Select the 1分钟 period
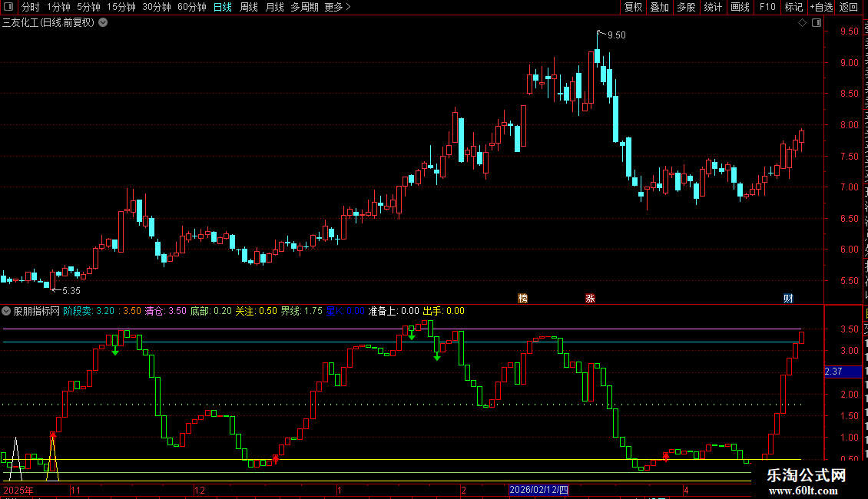The width and height of the screenshot is (868, 499). (x=58, y=7)
